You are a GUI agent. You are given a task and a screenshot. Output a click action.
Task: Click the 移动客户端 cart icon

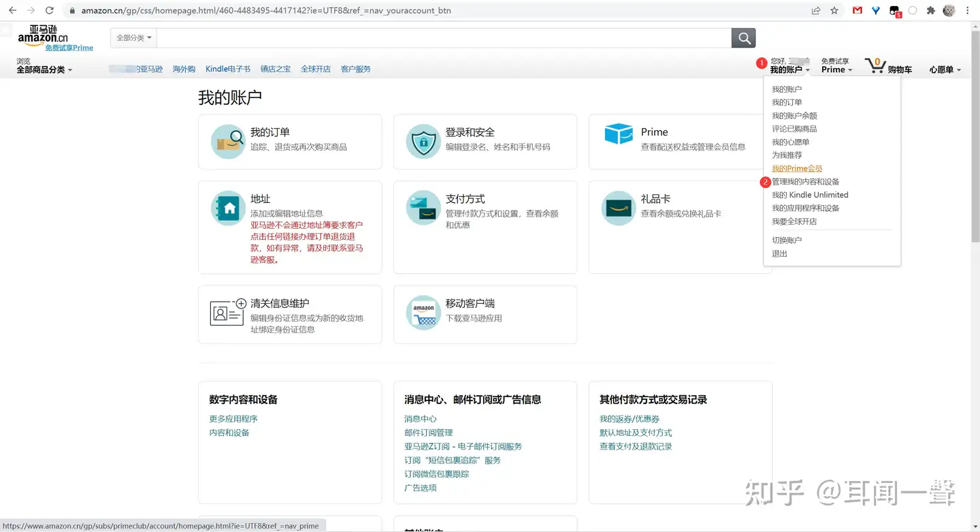coord(423,313)
